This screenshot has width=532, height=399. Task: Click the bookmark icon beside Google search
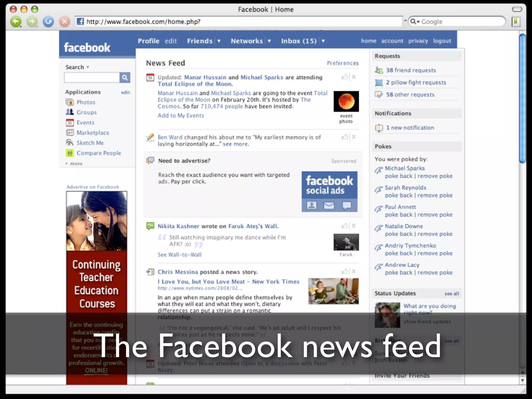click(x=516, y=22)
